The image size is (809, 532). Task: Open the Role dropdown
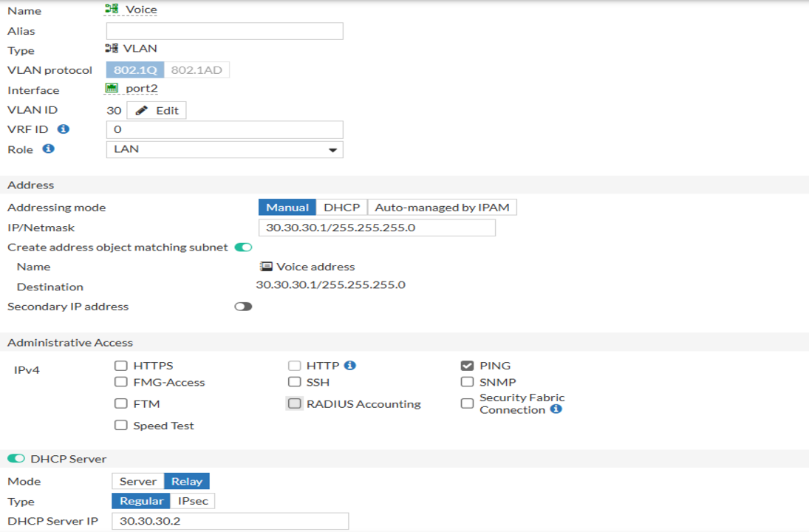point(332,149)
